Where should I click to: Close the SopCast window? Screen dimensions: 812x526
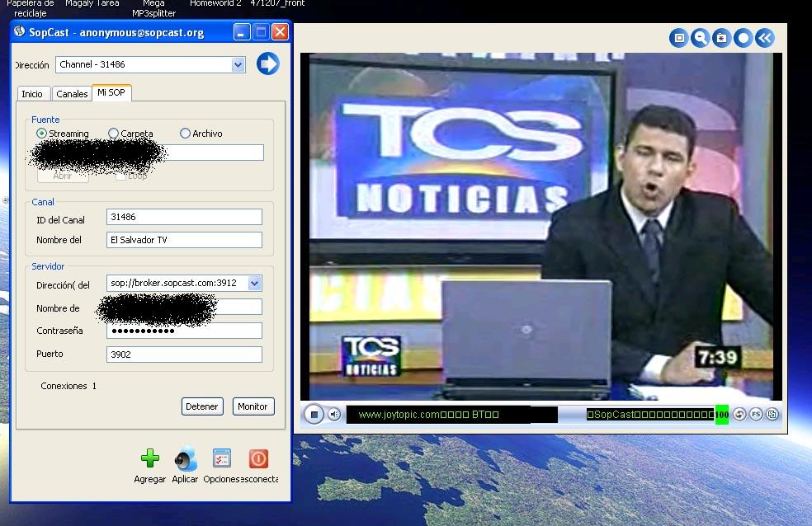[x=281, y=32]
